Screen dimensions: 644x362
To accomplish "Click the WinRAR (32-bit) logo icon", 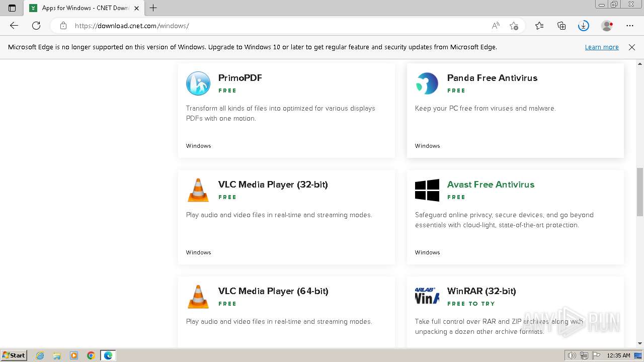I will (x=427, y=297).
